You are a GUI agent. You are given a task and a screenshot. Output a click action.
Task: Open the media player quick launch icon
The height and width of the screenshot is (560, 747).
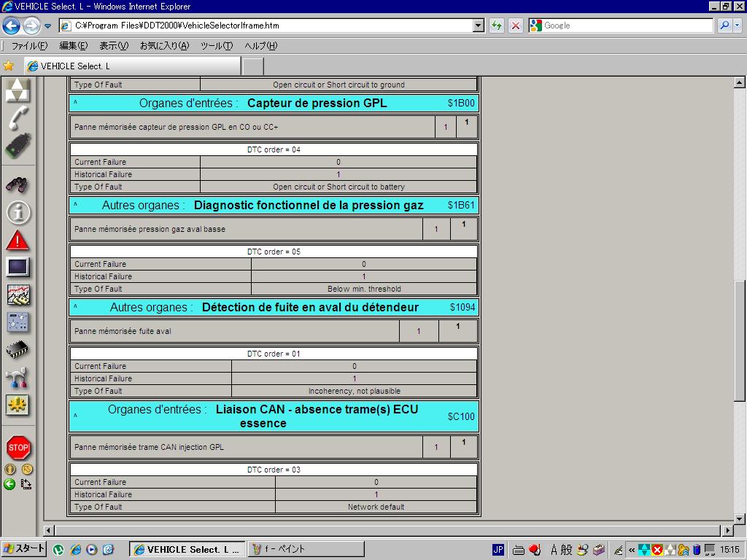(92, 550)
